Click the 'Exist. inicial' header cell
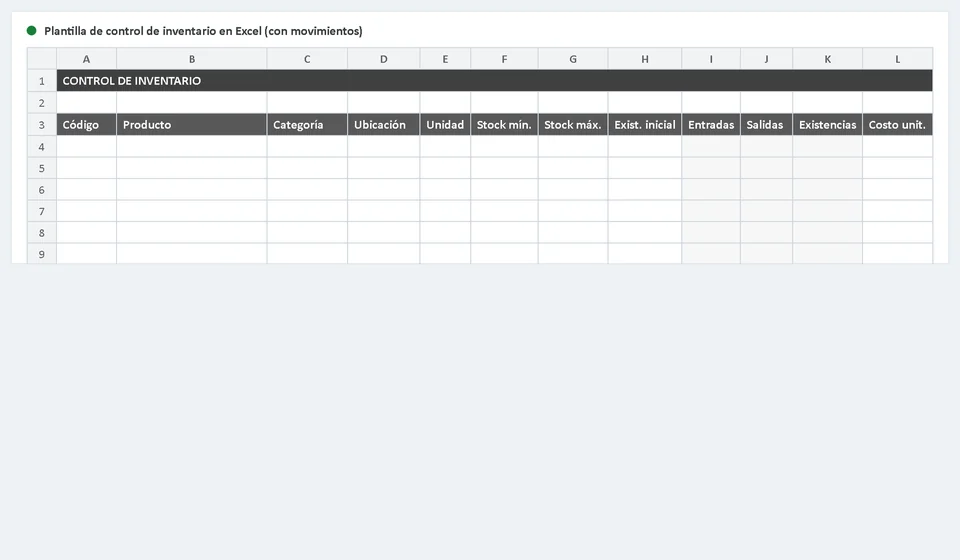 click(645, 125)
